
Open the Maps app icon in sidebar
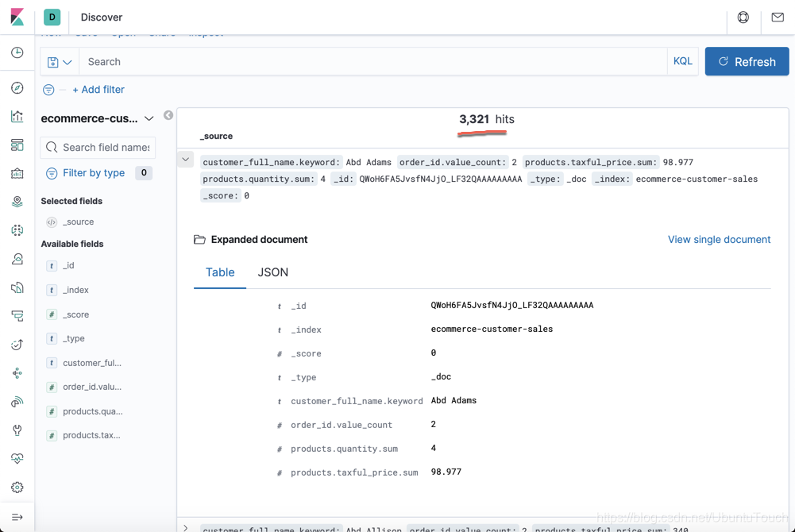(x=17, y=201)
